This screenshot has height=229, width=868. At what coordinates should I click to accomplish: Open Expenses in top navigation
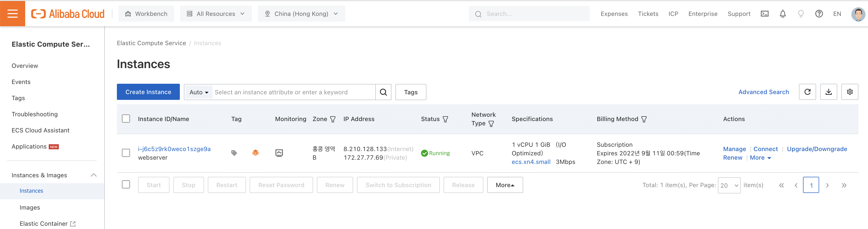click(x=614, y=14)
